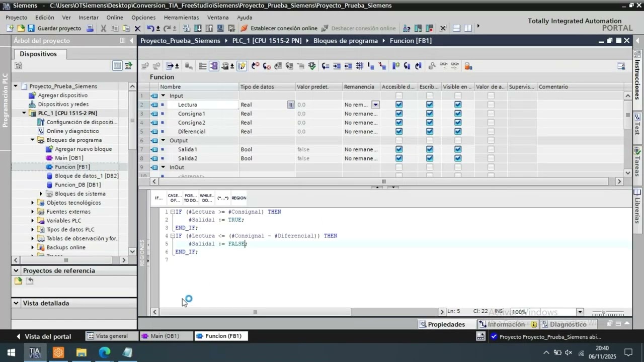
Task: Open the Herramientas menu
Action: 181,17
